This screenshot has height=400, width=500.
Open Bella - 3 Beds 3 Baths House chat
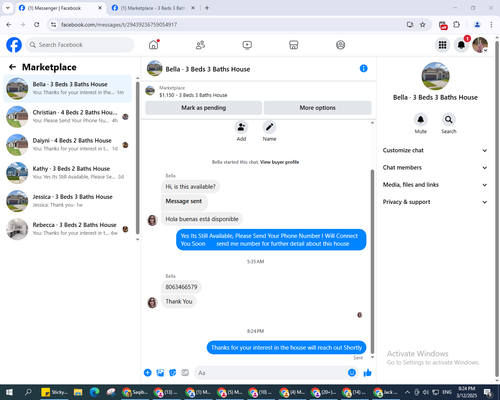(x=67, y=88)
